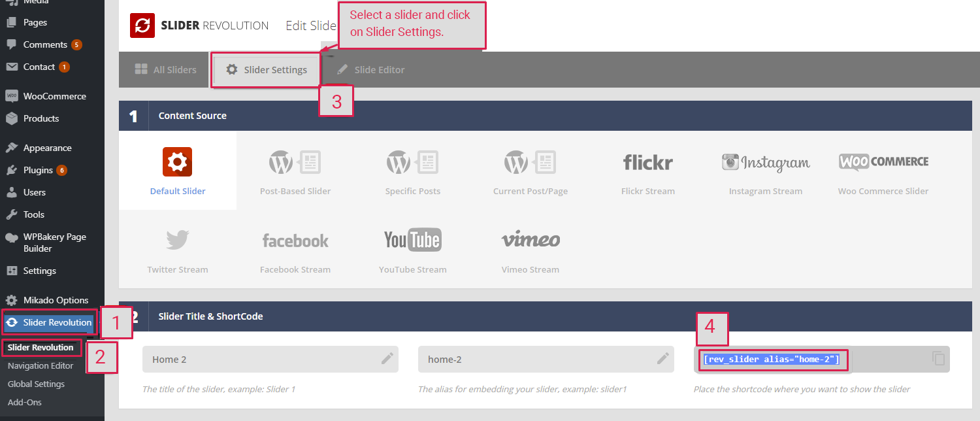Select Post-Based Slider content source
The width and height of the screenshot is (980, 421).
click(x=295, y=171)
